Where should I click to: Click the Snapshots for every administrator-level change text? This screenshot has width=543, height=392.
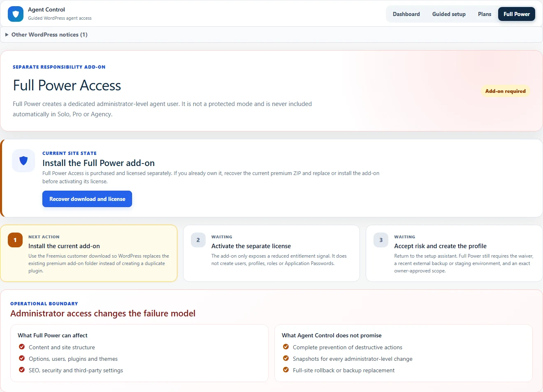click(x=353, y=359)
